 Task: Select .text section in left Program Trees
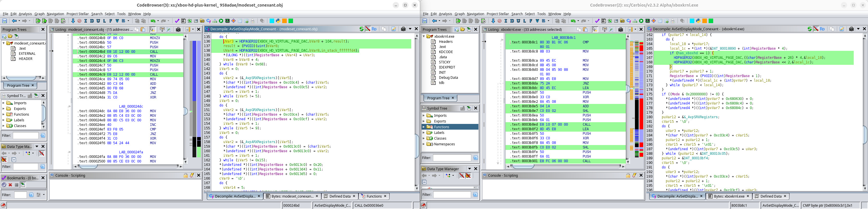(x=23, y=48)
